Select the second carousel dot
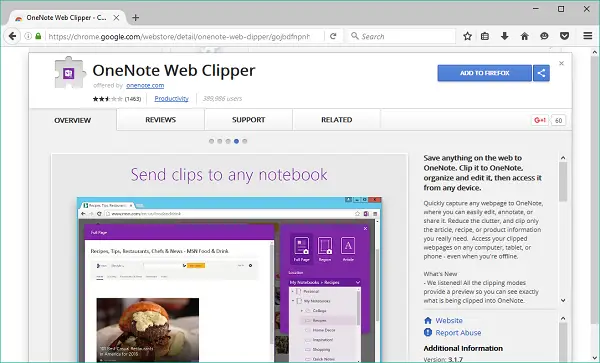This screenshot has height=363, width=600. pyautogui.click(x=220, y=141)
